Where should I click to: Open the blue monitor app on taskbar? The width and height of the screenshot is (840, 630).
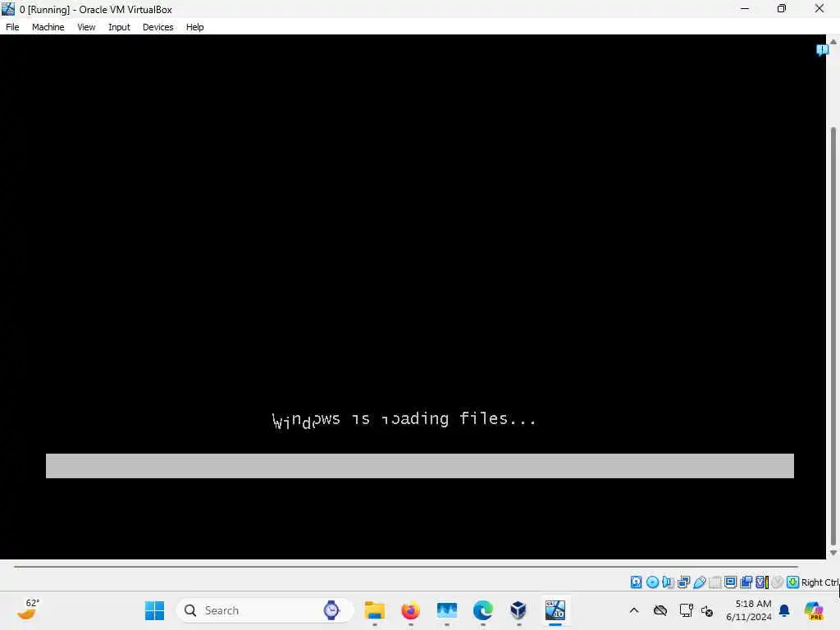tap(447, 610)
